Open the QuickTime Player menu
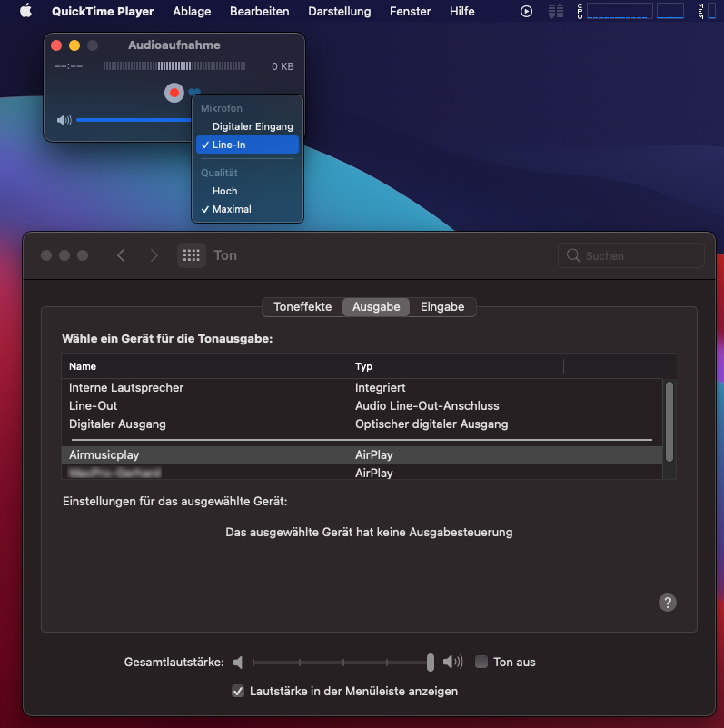The height and width of the screenshot is (728, 724). click(x=103, y=11)
